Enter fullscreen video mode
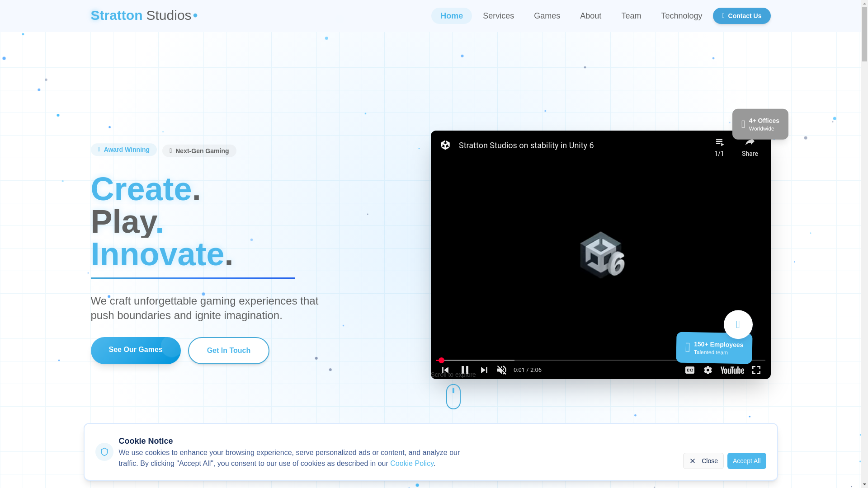This screenshot has width=868, height=488. tap(756, 370)
